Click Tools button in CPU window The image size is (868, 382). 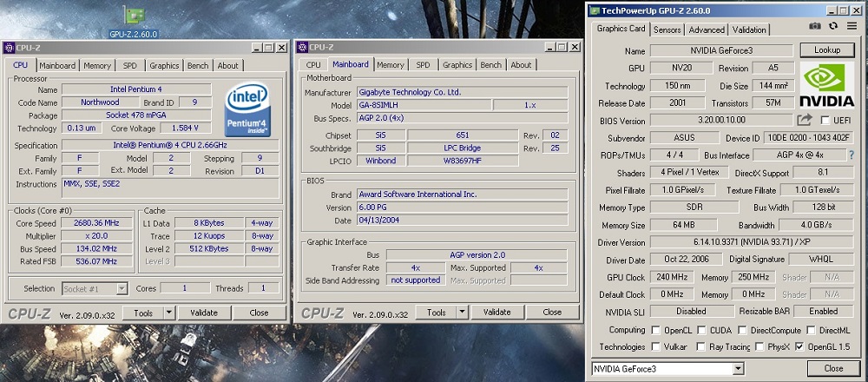pos(143,313)
